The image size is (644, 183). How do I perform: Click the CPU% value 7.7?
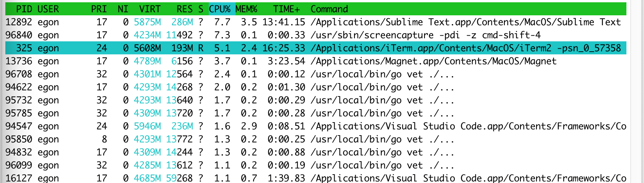pyautogui.click(x=222, y=22)
